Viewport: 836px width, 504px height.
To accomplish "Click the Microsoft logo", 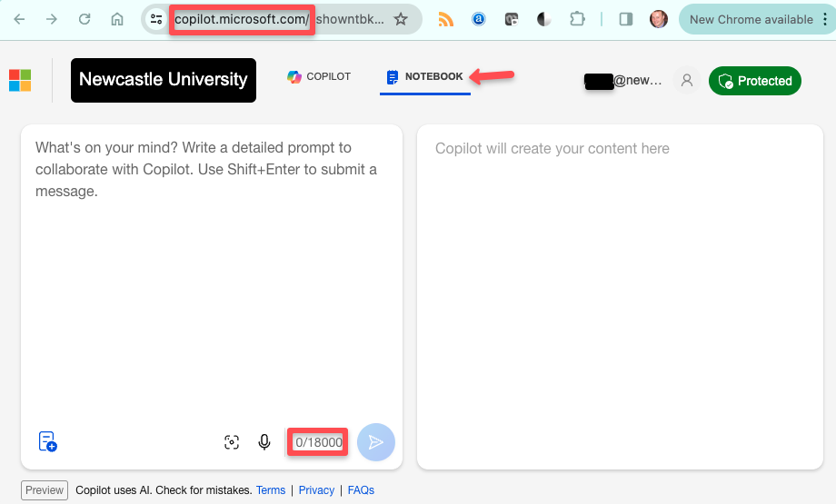I will (x=20, y=81).
